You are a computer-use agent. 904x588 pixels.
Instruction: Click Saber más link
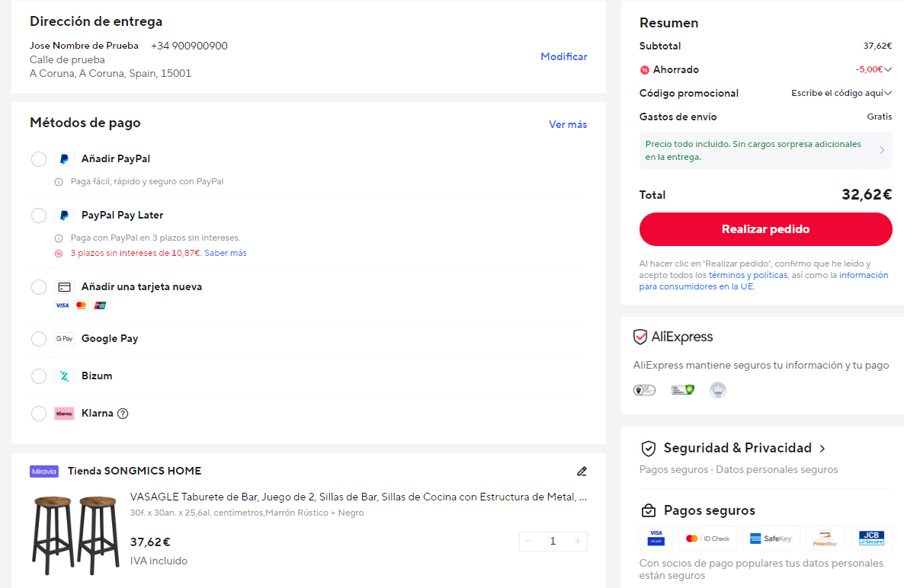pos(226,254)
